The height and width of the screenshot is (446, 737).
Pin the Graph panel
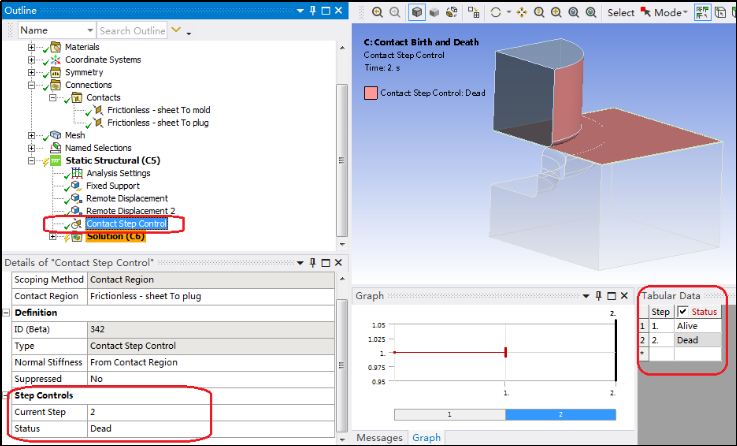(599, 296)
